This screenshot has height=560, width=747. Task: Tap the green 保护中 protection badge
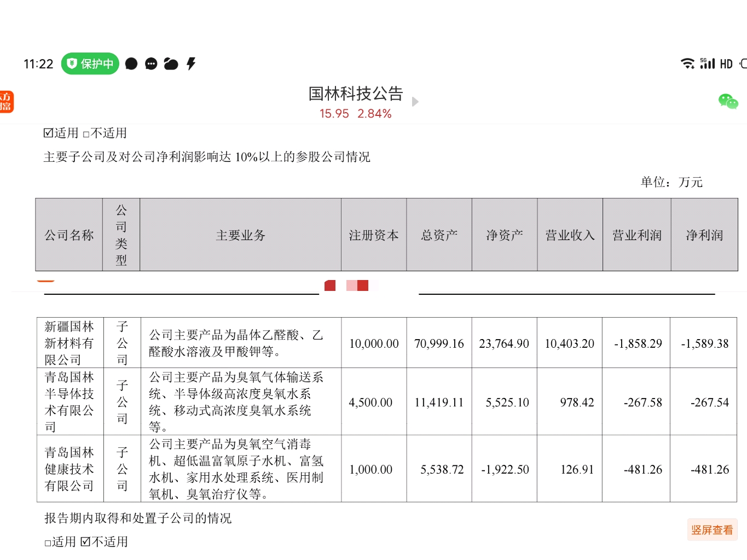tap(90, 64)
